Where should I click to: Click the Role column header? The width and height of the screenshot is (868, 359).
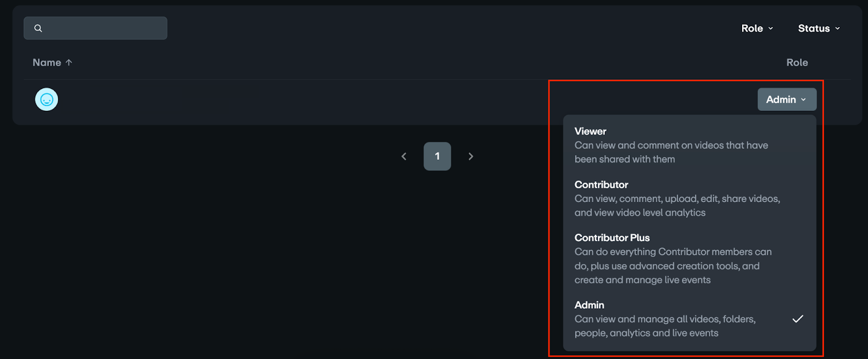coord(797,62)
